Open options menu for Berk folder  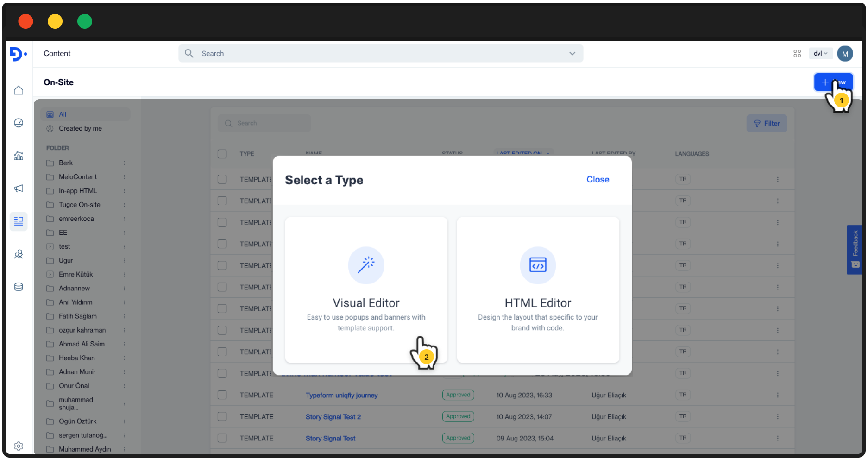coord(124,163)
